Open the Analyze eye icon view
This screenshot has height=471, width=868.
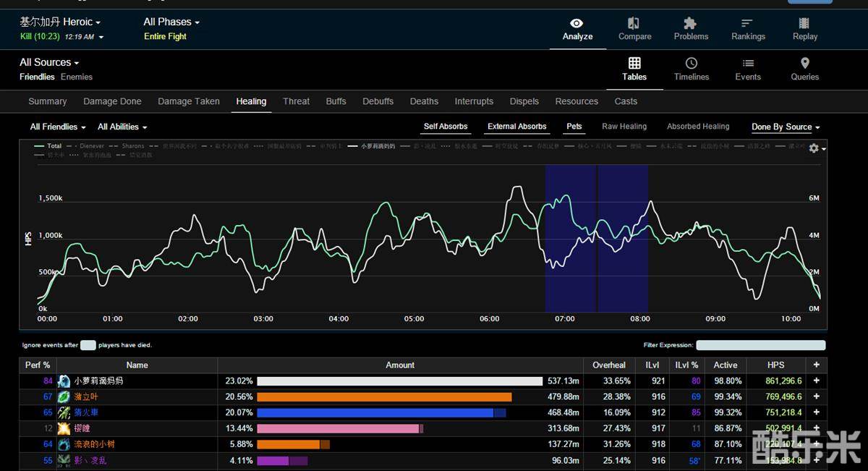(x=577, y=24)
